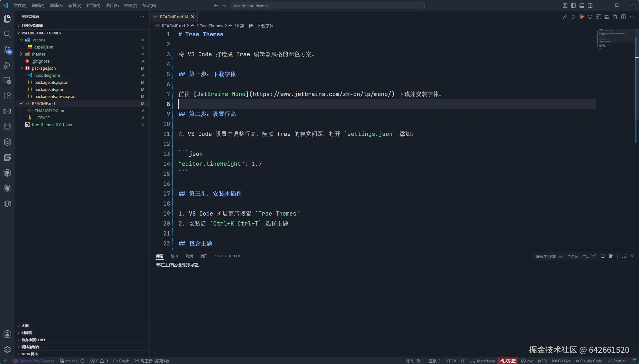Open Claude Code from the status bar

[x=589, y=361]
